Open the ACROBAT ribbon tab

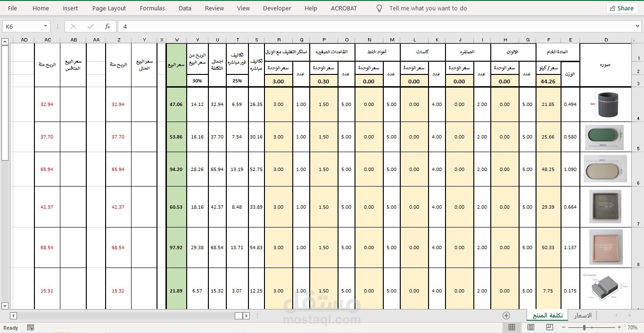344,8
